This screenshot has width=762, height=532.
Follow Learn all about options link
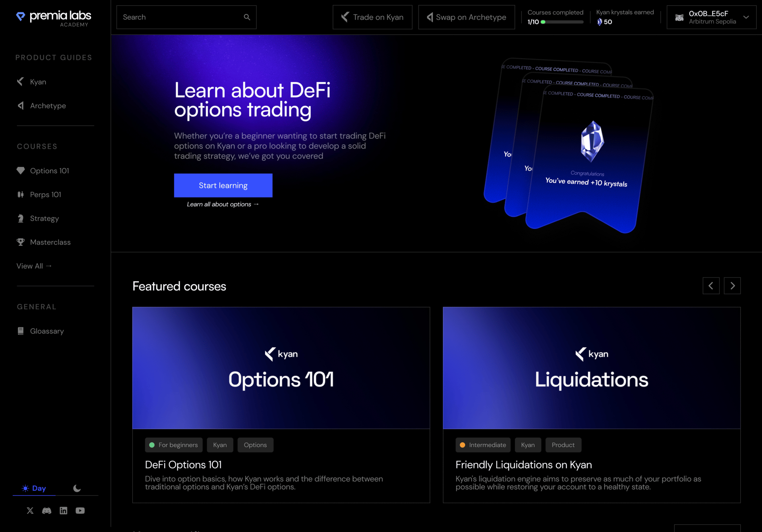pos(223,204)
